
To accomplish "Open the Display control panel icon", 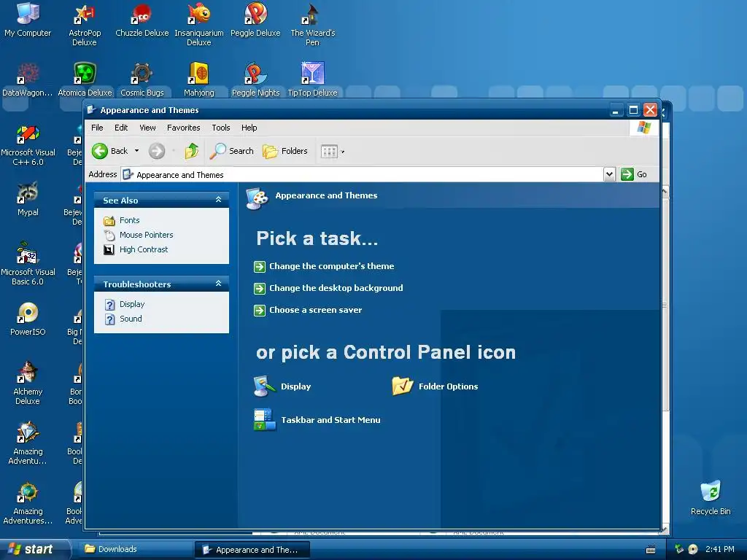I will coord(264,386).
